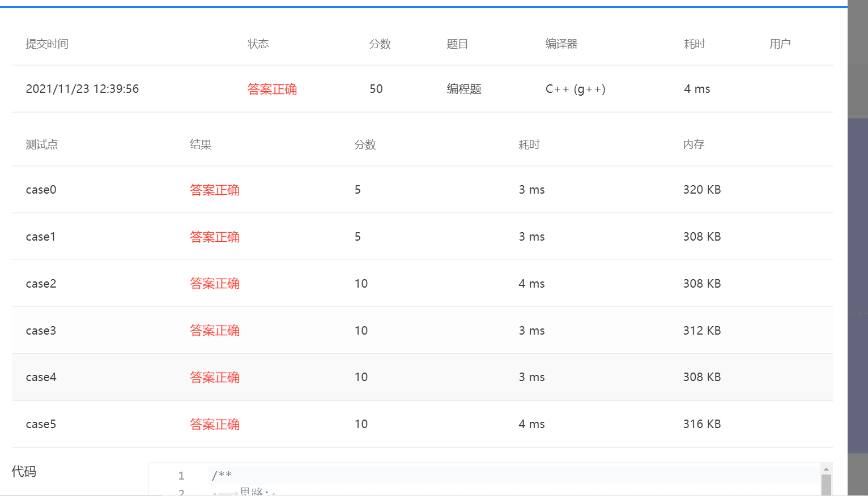Image resolution: width=868 pixels, height=496 pixels.
Task: Click the 用户 column header
Action: [x=780, y=44]
